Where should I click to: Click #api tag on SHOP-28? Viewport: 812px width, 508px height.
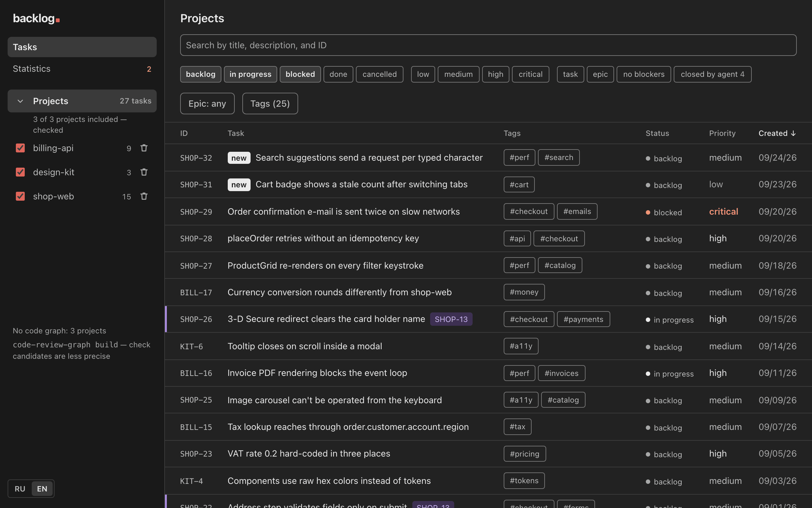[517, 238]
